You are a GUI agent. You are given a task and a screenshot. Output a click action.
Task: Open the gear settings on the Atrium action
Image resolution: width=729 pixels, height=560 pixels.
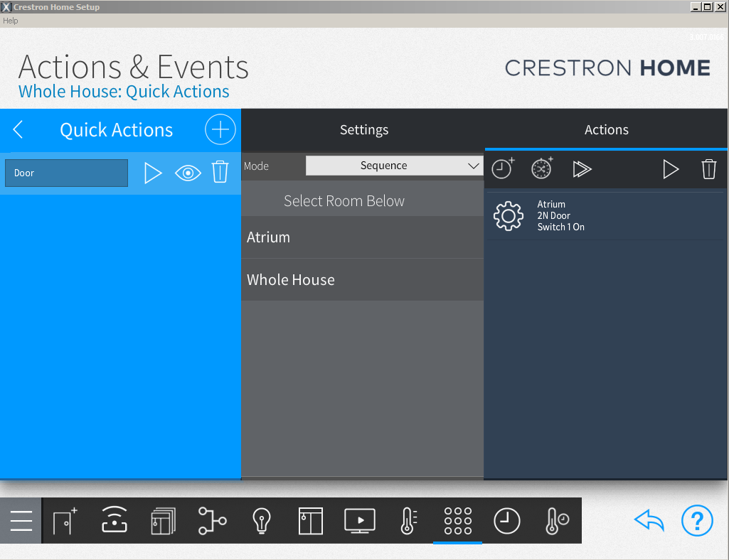(x=509, y=215)
